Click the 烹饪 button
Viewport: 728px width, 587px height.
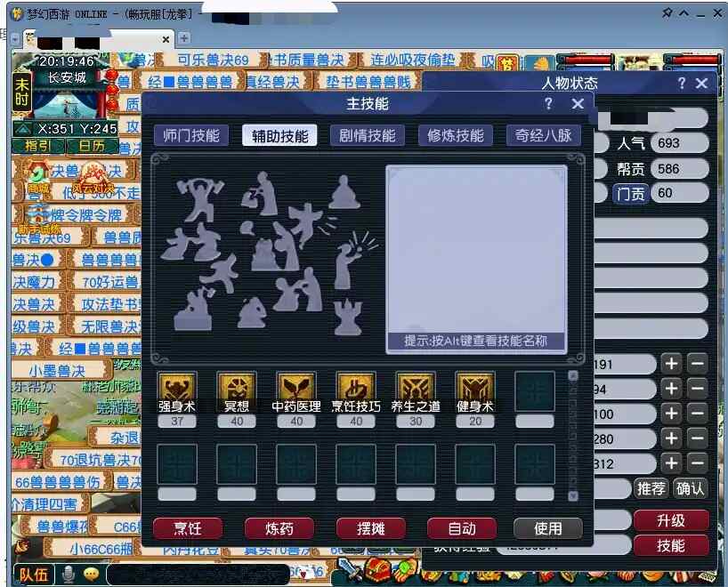click(188, 528)
